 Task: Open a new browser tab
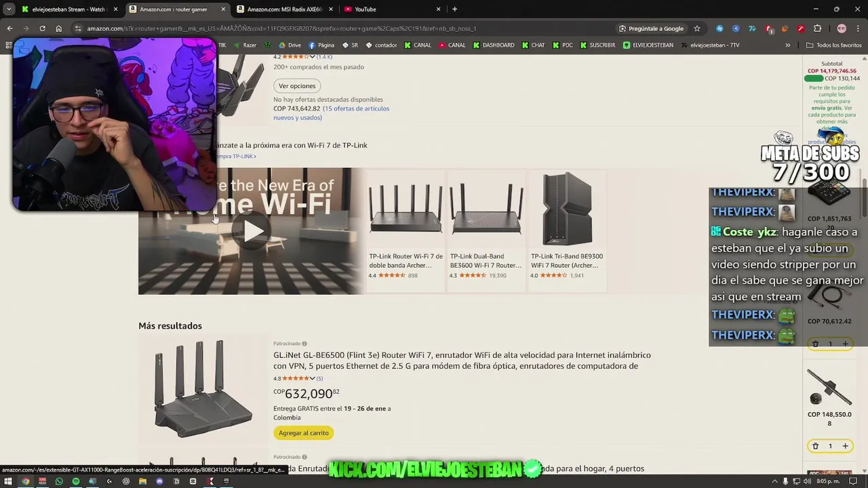(454, 9)
